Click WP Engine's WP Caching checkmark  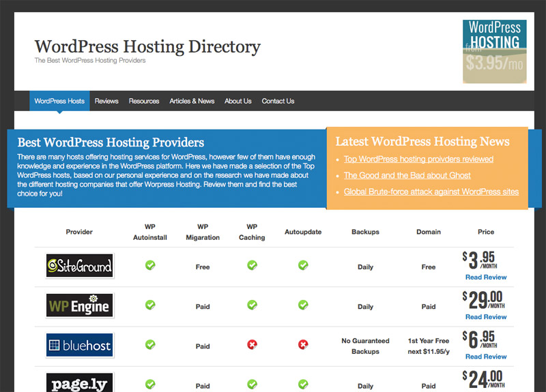tap(252, 305)
